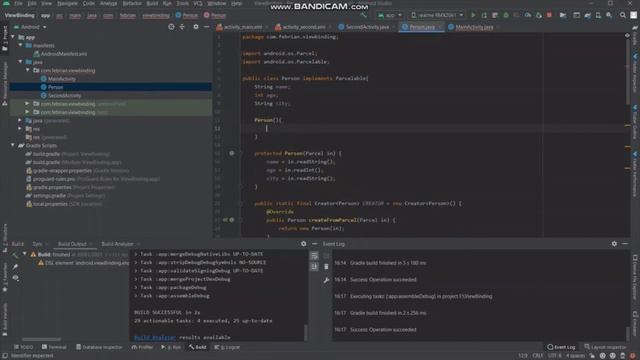
Task: Open the Refactor menu
Action: 132,3
